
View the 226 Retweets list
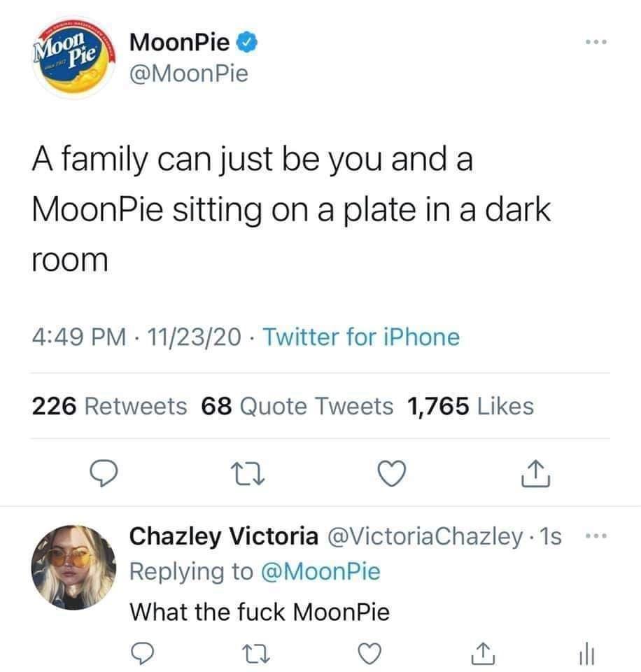(111, 405)
